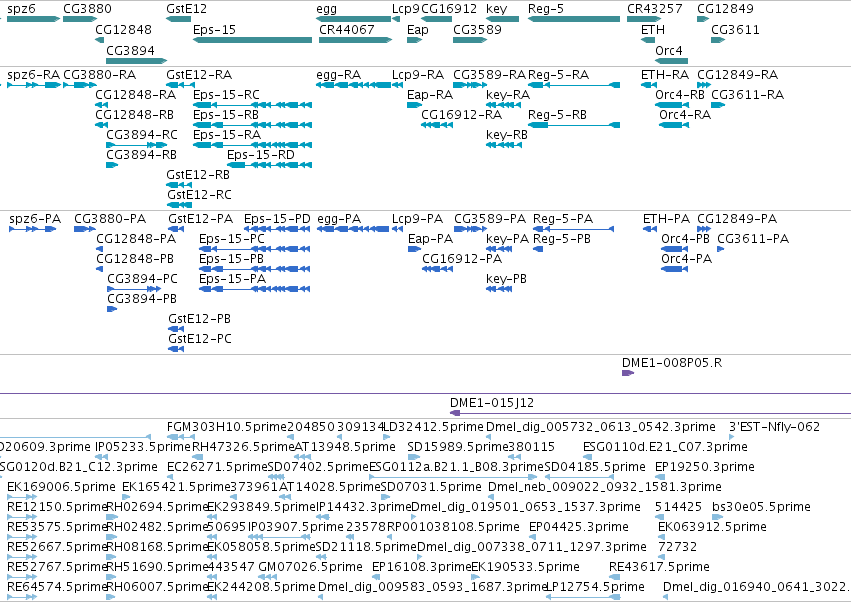851x602 pixels.
Task: Select the CG3894 gene label
Action: pos(130,50)
